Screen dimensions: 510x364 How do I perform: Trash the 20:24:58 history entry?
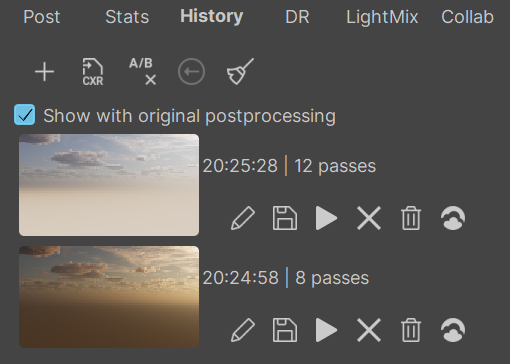[x=411, y=330]
